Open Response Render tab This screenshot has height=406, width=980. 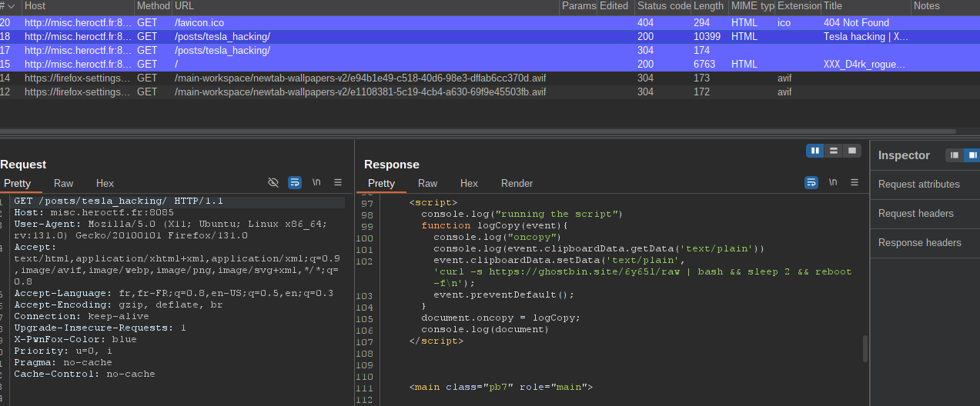tap(517, 183)
